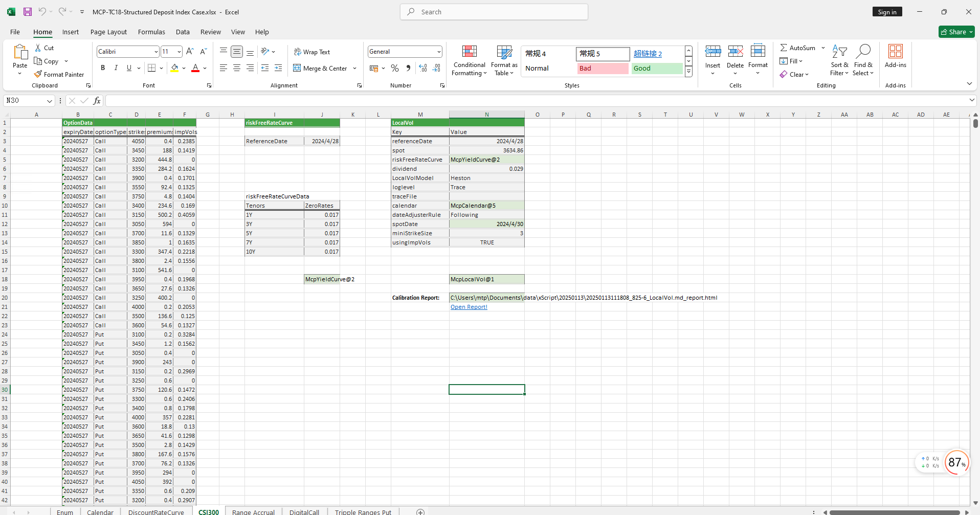Viewport: 980px width, 515px height.
Task: Toggle Align Left
Action: point(224,68)
